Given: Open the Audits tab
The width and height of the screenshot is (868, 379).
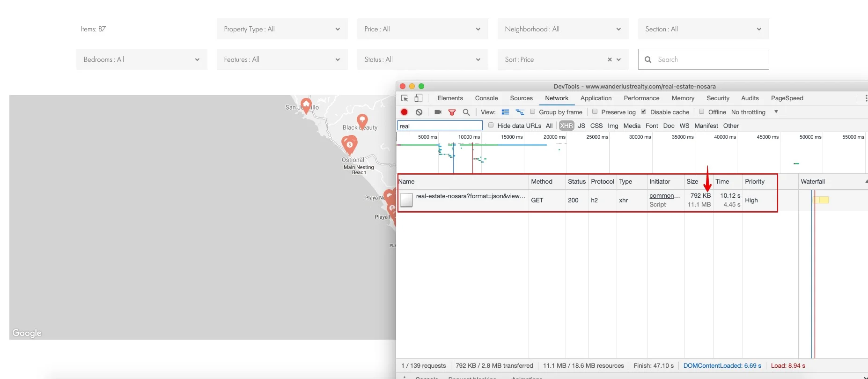Looking at the screenshot, I should pyautogui.click(x=750, y=98).
